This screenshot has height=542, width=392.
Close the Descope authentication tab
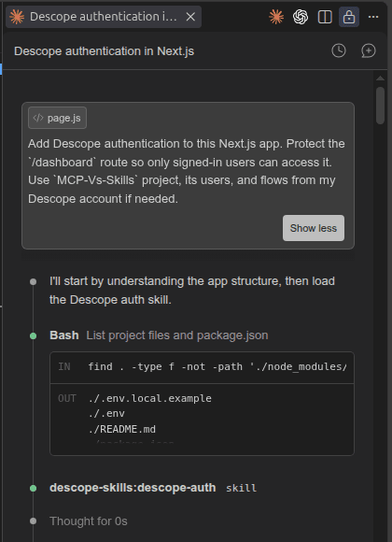pos(190,17)
